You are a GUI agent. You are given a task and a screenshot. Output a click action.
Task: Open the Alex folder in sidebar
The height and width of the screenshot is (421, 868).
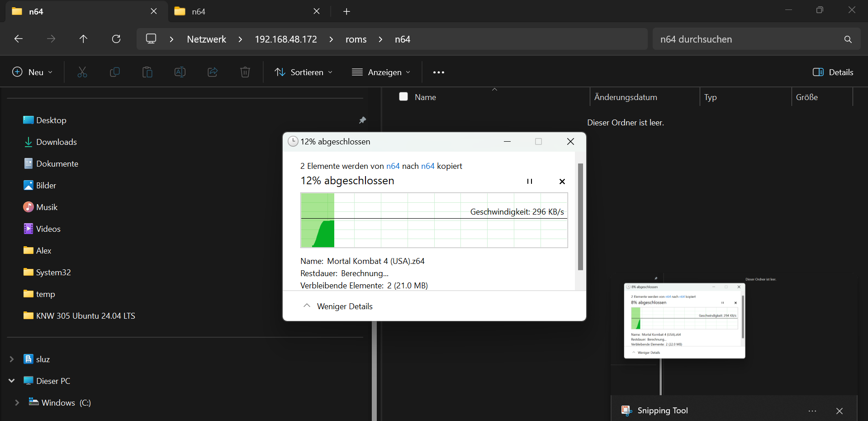37,251
